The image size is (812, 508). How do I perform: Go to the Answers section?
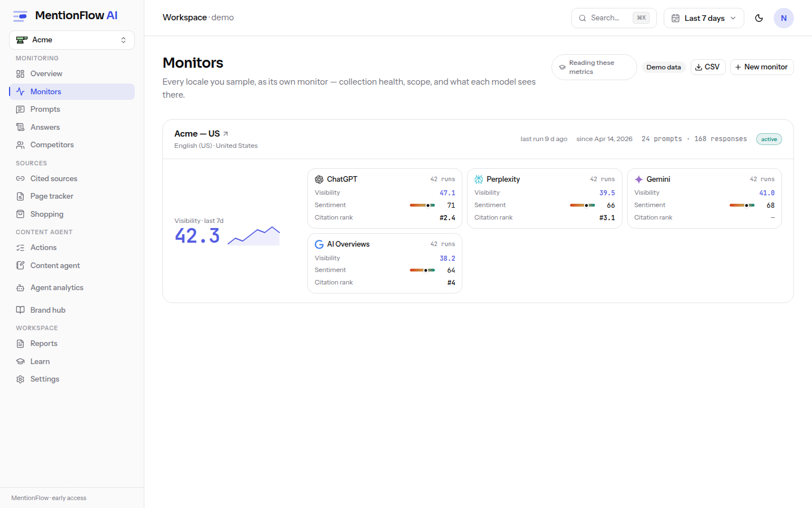point(72,128)
